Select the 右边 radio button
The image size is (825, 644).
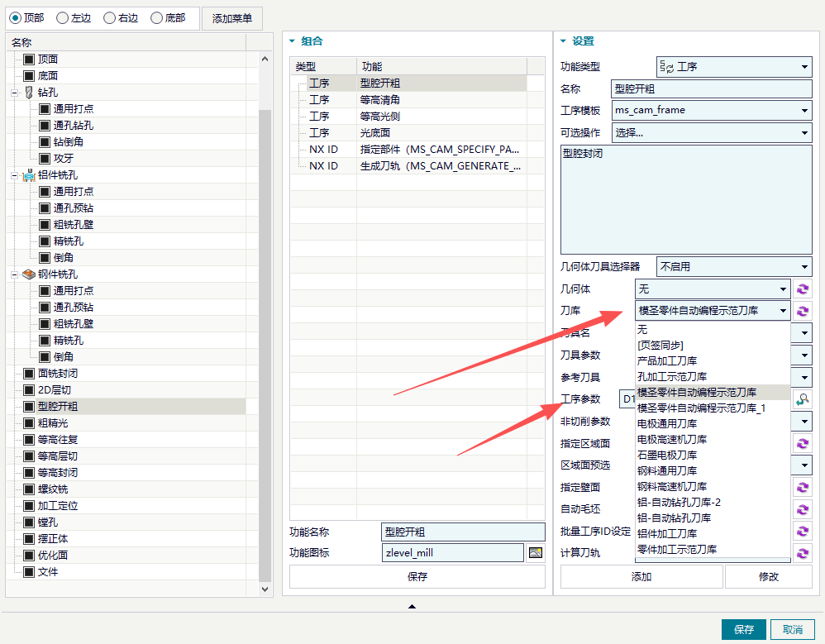[x=109, y=18]
